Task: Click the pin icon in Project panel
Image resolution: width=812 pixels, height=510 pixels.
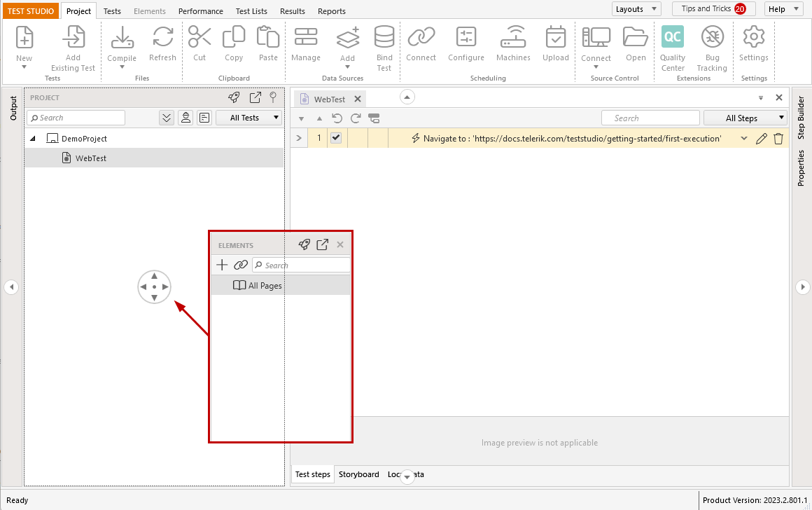Action: (273, 97)
